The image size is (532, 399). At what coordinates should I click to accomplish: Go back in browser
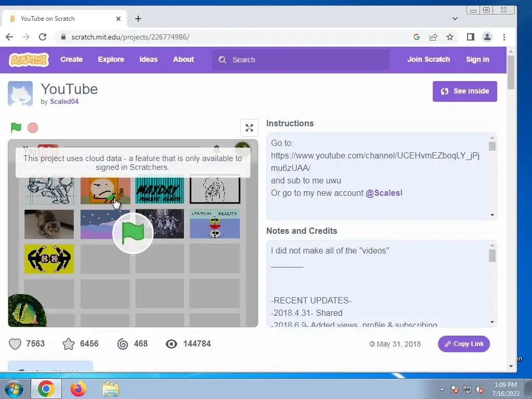(x=9, y=37)
